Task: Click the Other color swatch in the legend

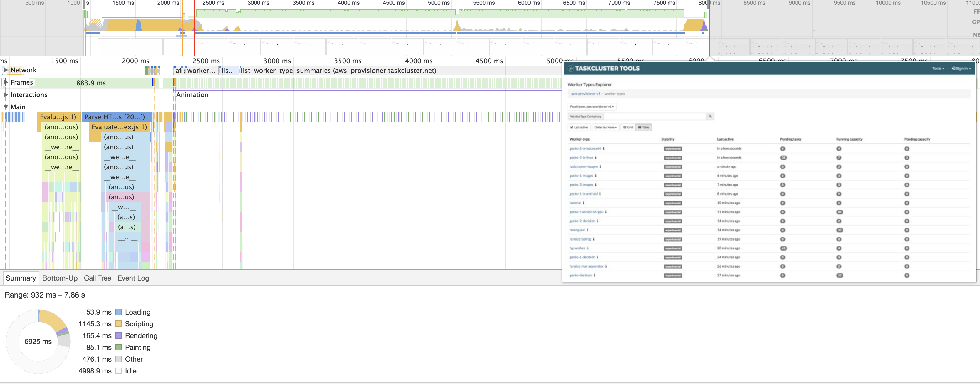Action: tap(118, 359)
